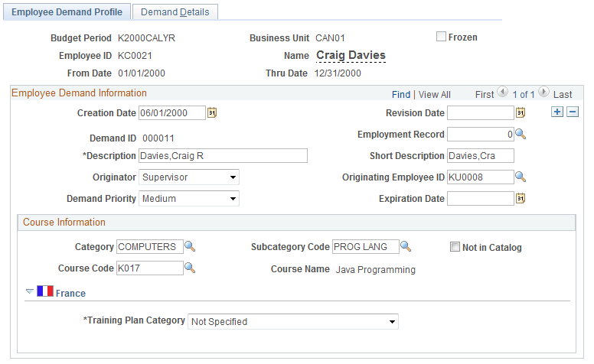The image size is (594, 364).
Task: Click Employee Demand Information header
Action: point(79,93)
